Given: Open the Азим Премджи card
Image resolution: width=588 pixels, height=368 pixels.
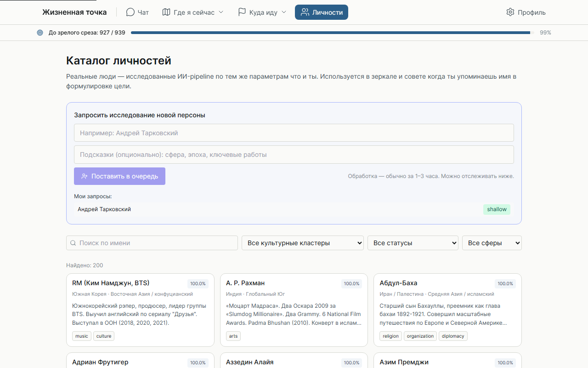Looking at the screenshot, I should 447,361.
